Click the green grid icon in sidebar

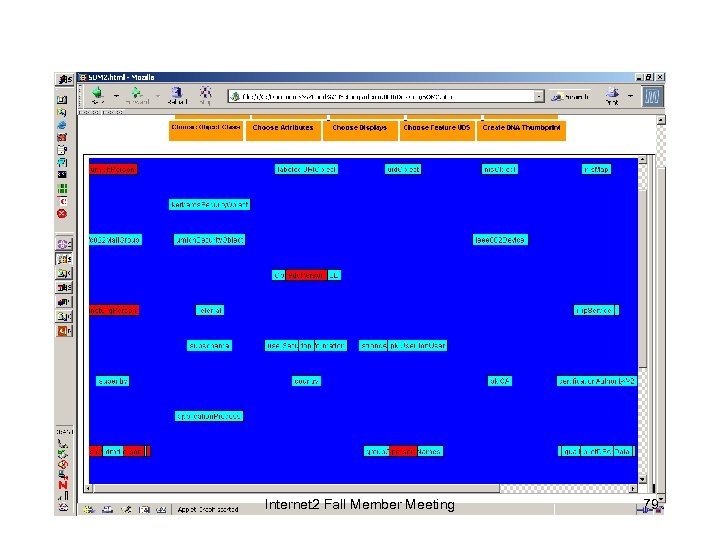(x=62, y=188)
